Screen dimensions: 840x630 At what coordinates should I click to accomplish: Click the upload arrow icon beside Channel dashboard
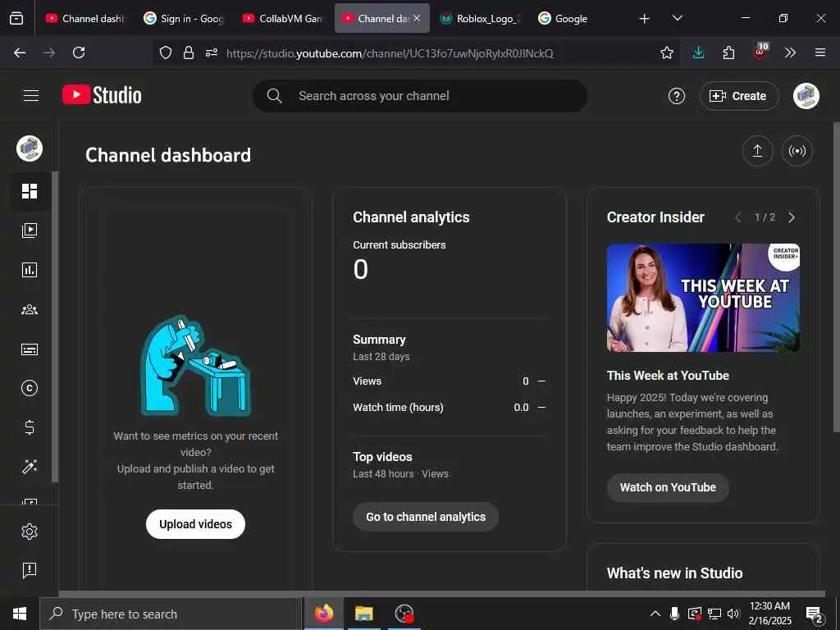point(757,151)
